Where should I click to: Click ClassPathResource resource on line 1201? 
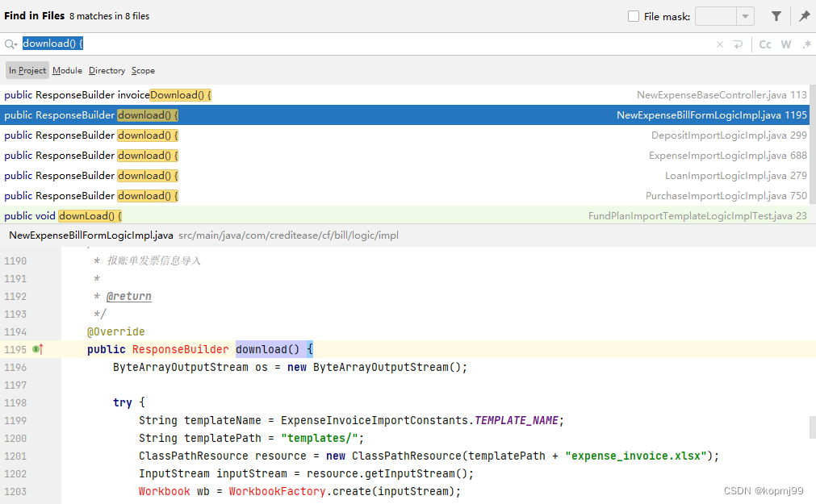(x=223, y=456)
